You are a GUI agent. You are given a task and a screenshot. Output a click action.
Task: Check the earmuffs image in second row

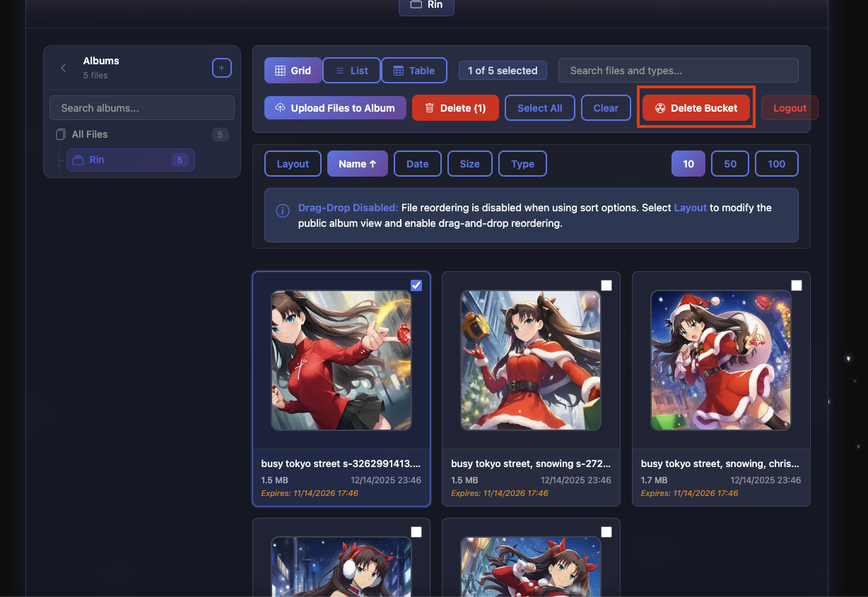[x=416, y=532]
